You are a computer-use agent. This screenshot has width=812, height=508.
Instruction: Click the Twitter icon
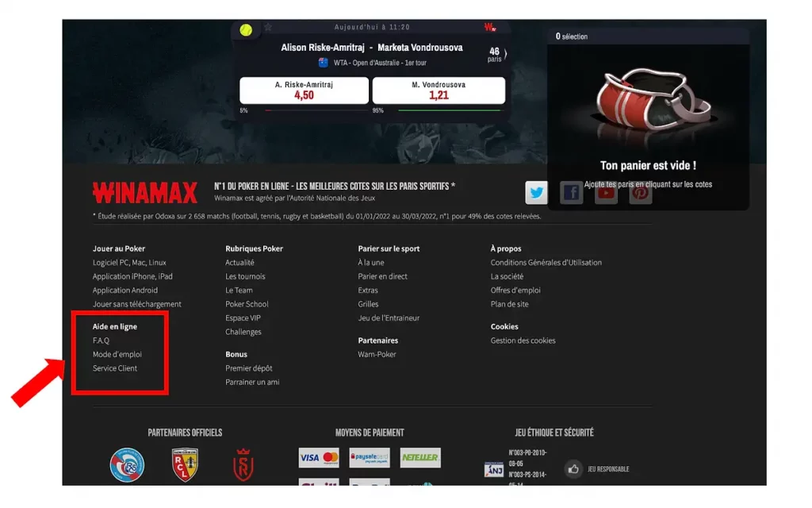tap(537, 192)
